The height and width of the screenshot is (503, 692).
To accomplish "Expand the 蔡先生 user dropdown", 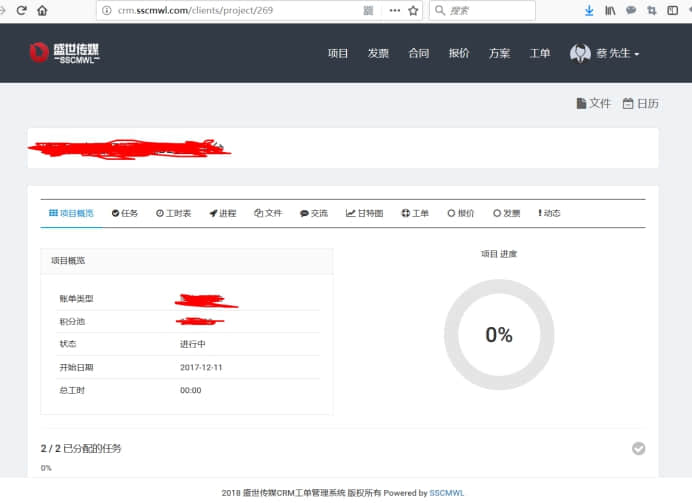I will [618, 53].
